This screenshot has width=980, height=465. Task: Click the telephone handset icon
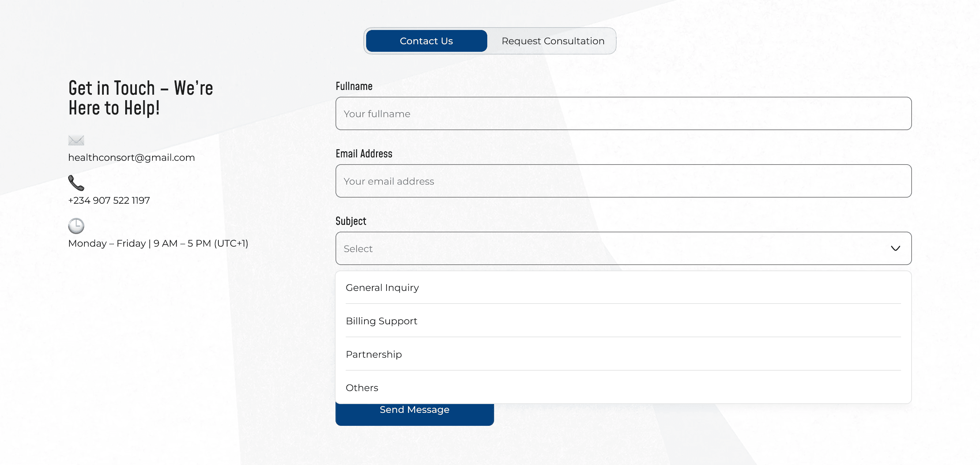point(76,183)
